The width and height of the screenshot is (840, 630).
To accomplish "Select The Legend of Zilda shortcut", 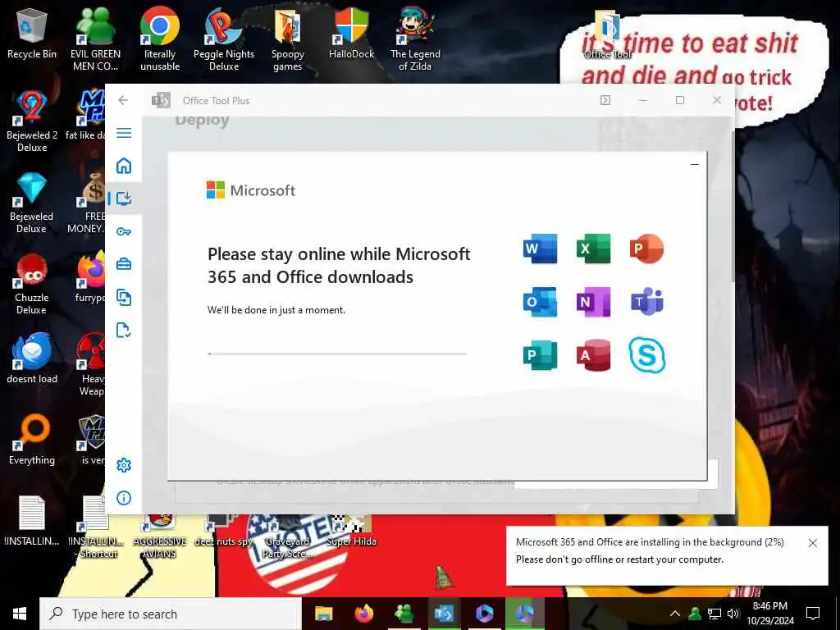I will tap(415, 39).
